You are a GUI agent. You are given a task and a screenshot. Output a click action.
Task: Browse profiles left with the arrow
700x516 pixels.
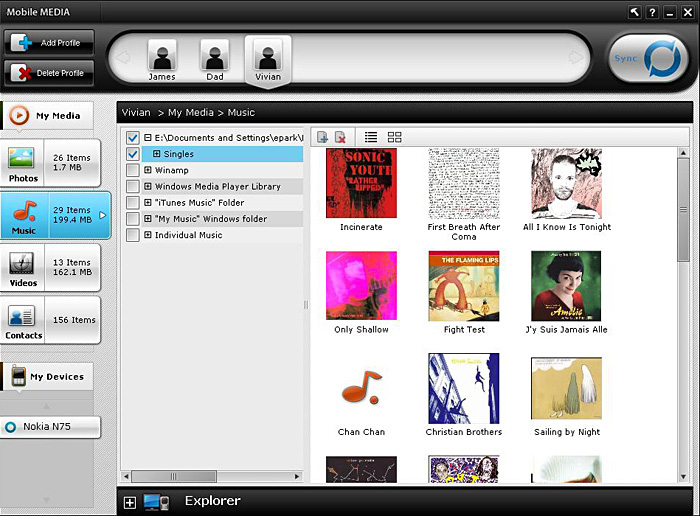tap(123, 57)
